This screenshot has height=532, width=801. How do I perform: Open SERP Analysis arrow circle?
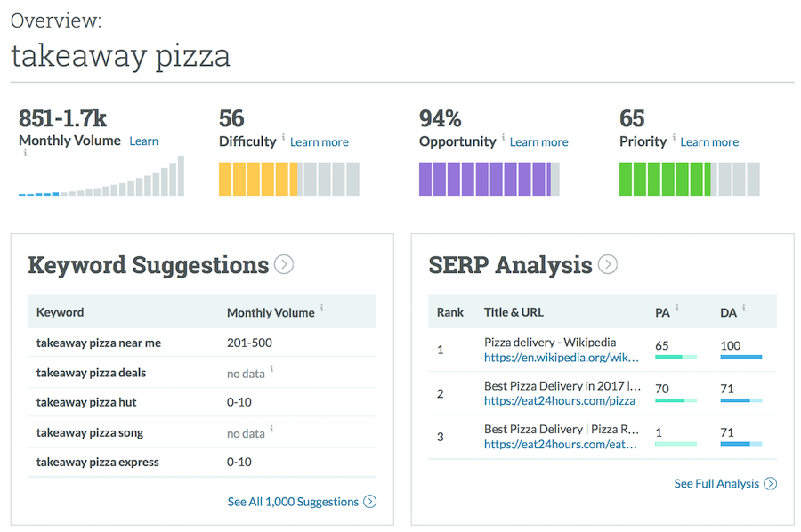click(x=607, y=264)
